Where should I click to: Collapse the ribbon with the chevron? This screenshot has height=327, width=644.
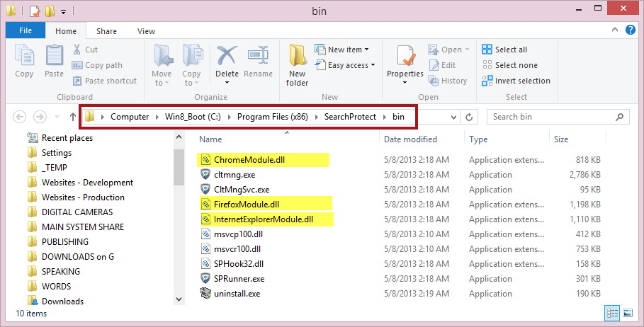[x=615, y=30]
